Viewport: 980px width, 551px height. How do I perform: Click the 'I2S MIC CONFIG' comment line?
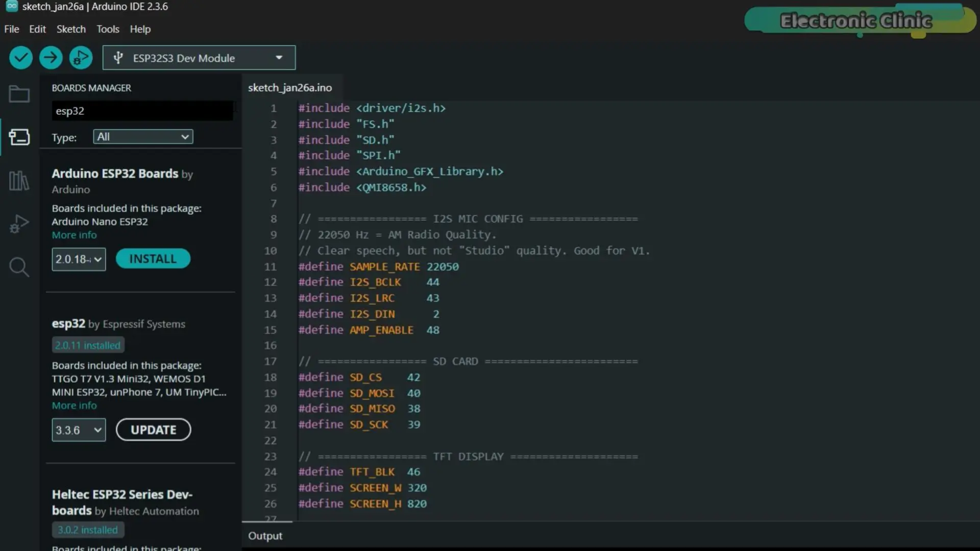click(x=468, y=219)
